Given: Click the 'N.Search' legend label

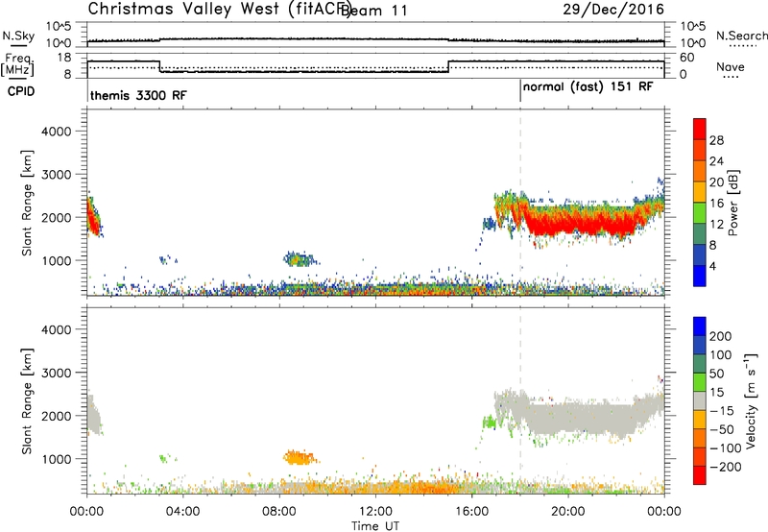Looking at the screenshot, I should click(x=741, y=36).
